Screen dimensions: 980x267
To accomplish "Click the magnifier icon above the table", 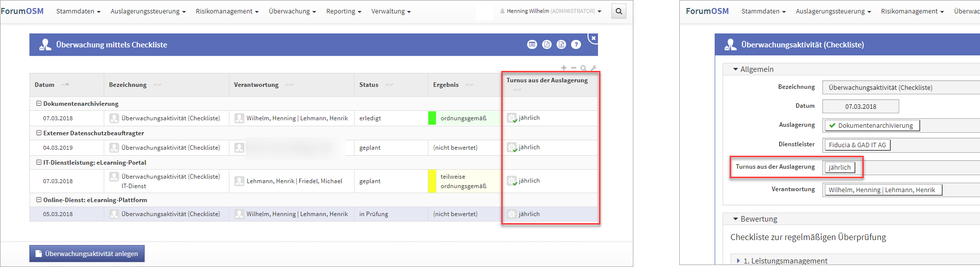I will (x=583, y=68).
